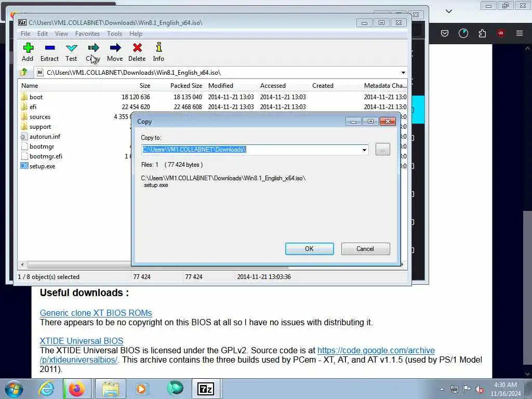
Task: Open Windows Media Player from the taskbar
Action: pyautogui.click(x=141, y=389)
